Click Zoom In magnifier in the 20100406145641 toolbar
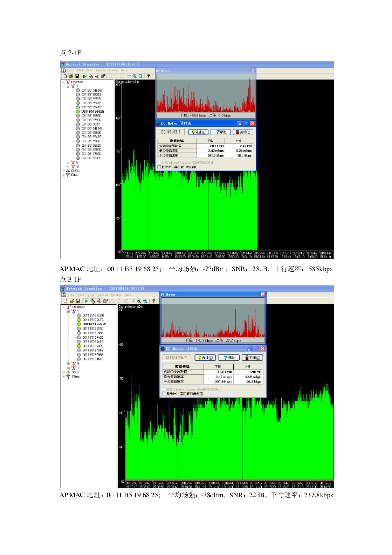Image resolution: width=392 pixels, height=555 pixels. point(135,76)
